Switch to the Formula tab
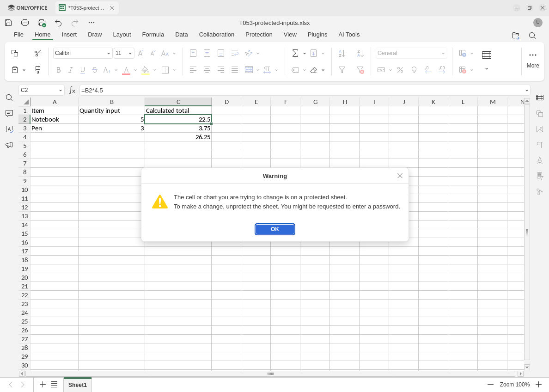 (x=153, y=34)
